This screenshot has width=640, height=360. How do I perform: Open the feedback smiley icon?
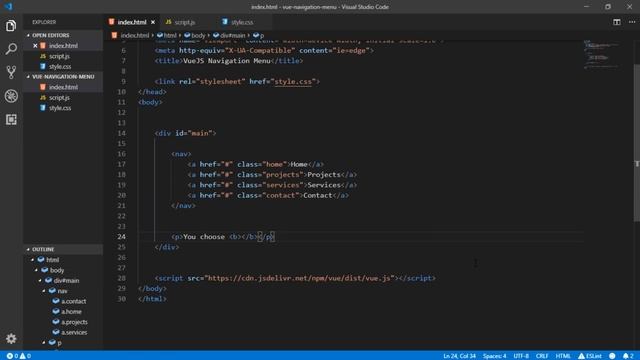click(x=612, y=356)
